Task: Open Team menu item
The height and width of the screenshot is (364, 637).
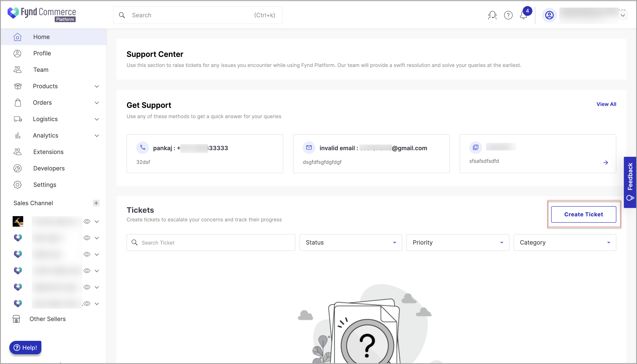Action: 54,70
